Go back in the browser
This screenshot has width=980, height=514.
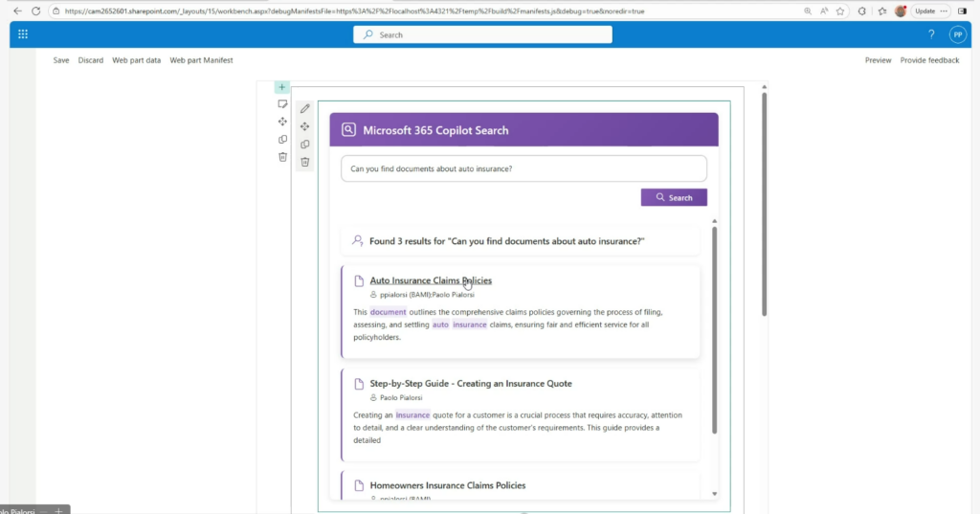(x=17, y=11)
